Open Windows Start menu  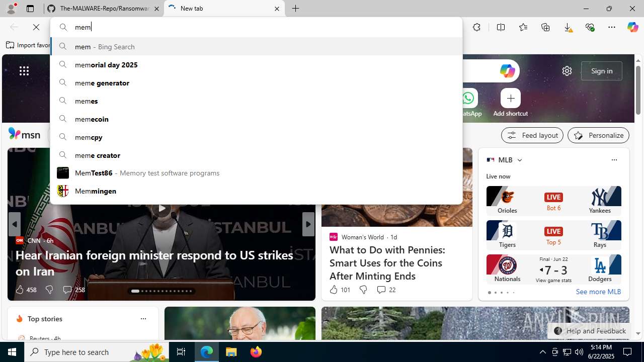[x=12, y=352]
